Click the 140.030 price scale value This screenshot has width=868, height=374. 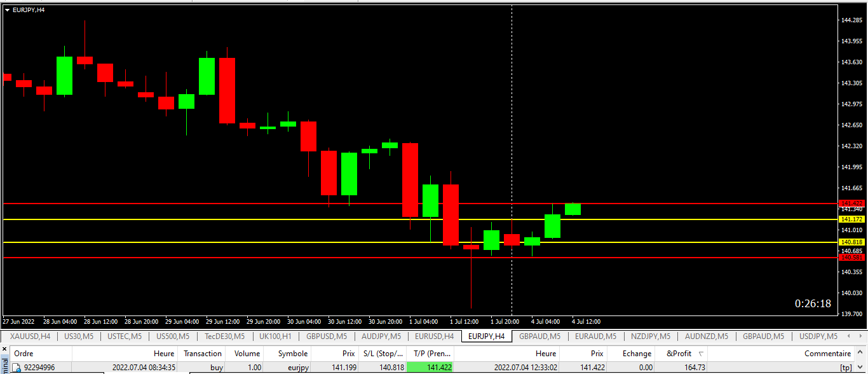click(851, 293)
